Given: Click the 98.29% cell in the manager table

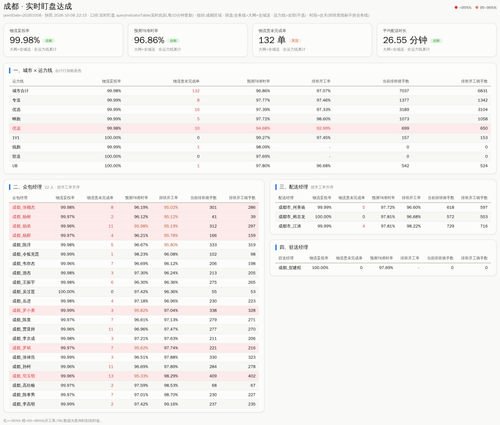Looking at the screenshot, I should [x=171, y=376].
